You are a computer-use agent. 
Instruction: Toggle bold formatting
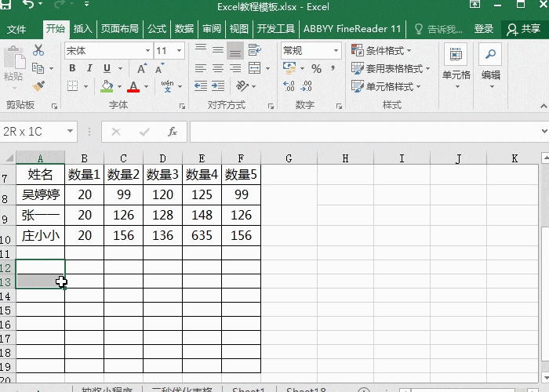click(x=71, y=68)
